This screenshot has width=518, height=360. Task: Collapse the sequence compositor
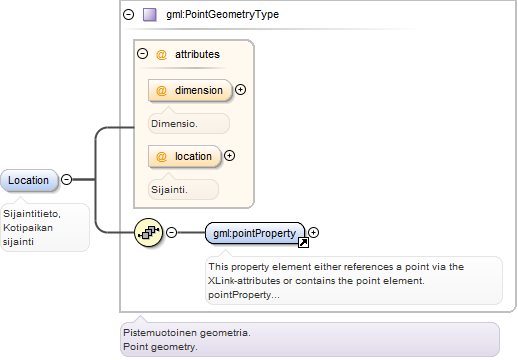click(x=172, y=232)
